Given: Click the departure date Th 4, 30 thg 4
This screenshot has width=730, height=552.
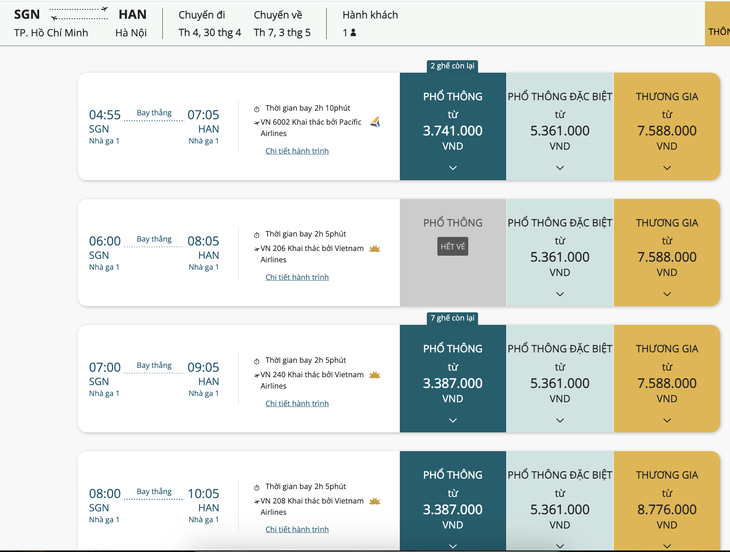Looking at the screenshot, I should (x=210, y=33).
